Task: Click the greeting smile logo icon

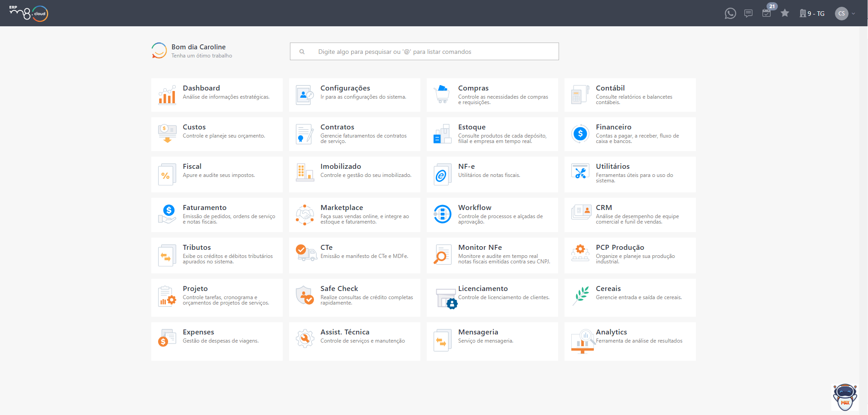Action: tap(159, 50)
